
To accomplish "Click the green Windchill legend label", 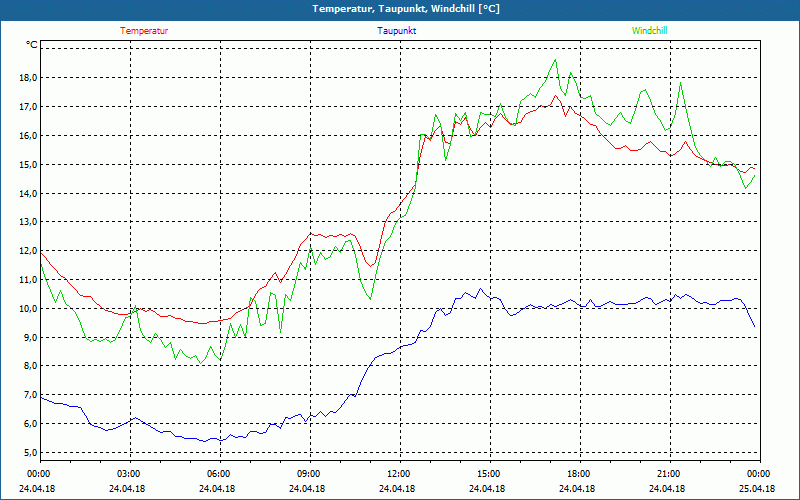I will (x=649, y=30).
